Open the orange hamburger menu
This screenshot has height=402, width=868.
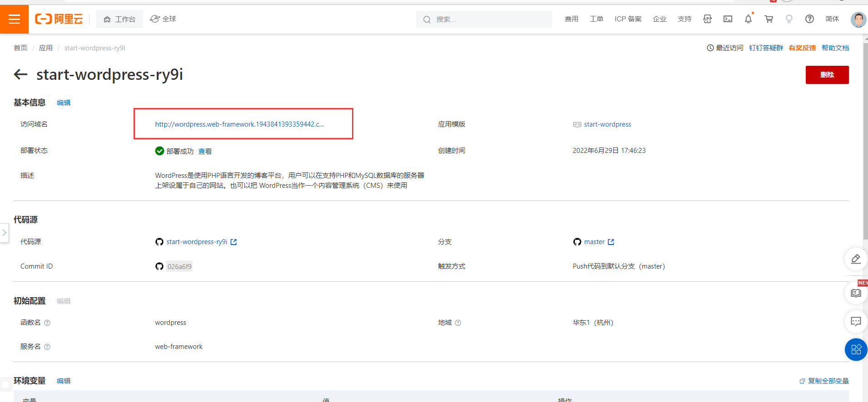(x=14, y=19)
